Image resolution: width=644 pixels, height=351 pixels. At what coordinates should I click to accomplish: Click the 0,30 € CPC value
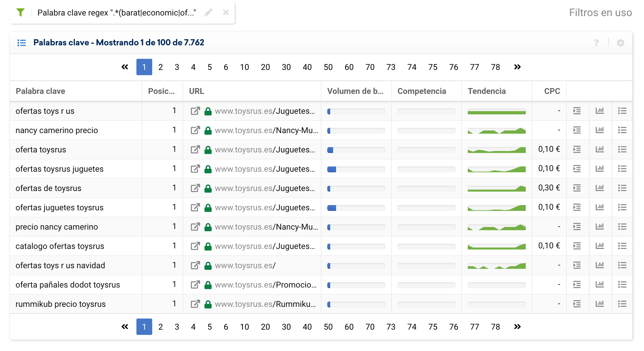(x=549, y=188)
